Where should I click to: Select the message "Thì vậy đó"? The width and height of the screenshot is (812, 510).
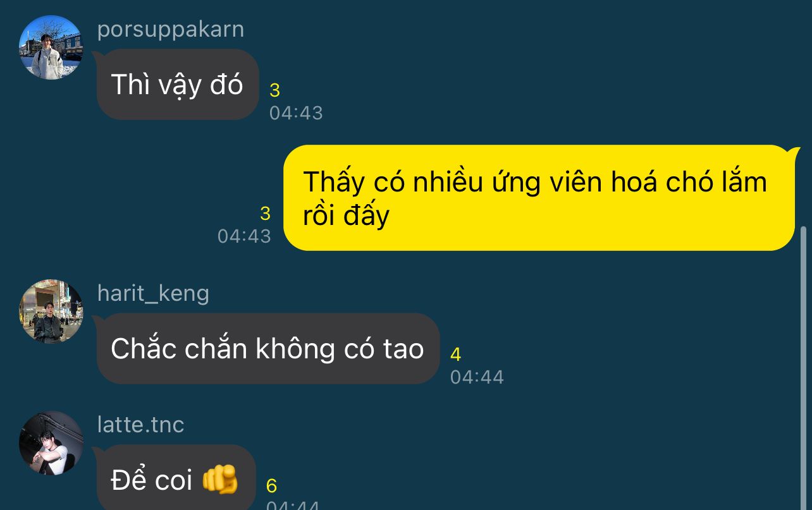tap(178, 85)
